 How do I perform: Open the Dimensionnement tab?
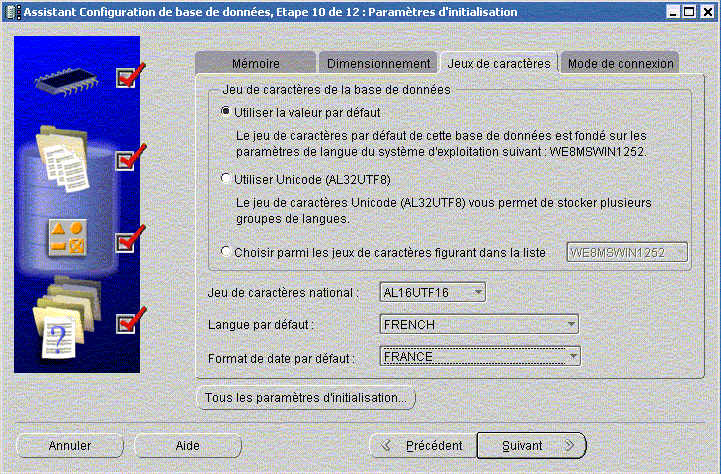[x=378, y=63]
